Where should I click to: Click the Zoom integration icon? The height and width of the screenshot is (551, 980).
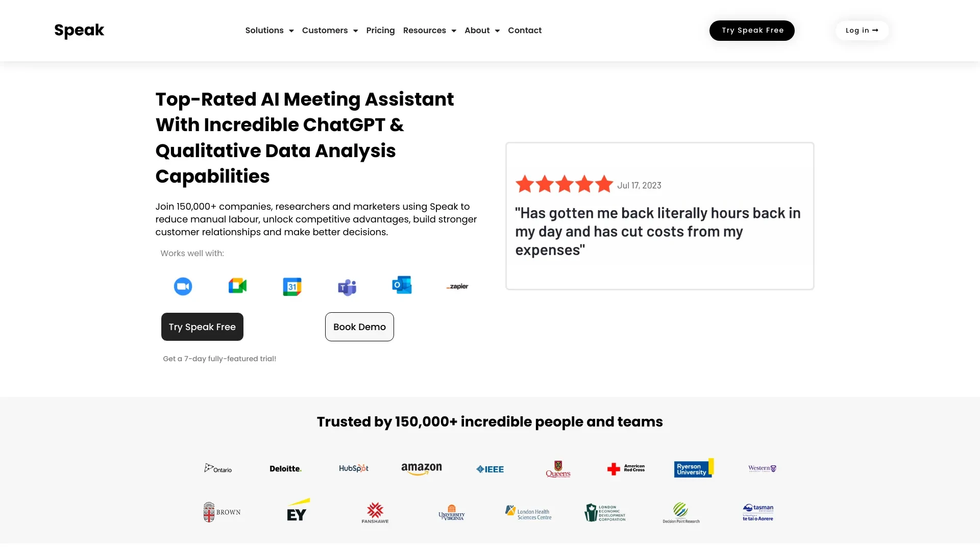(182, 285)
